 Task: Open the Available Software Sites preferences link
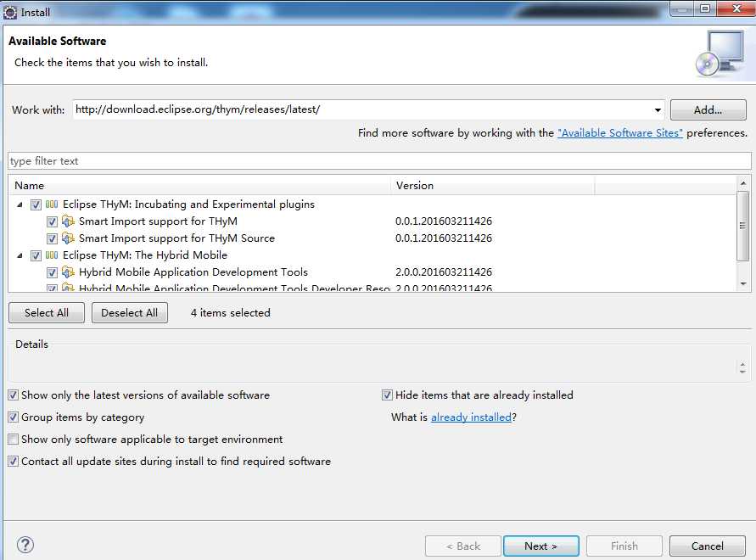620,133
